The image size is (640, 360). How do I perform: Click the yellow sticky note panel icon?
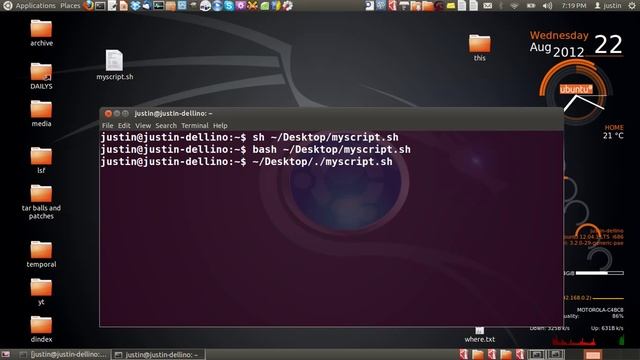click(x=451, y=6)
